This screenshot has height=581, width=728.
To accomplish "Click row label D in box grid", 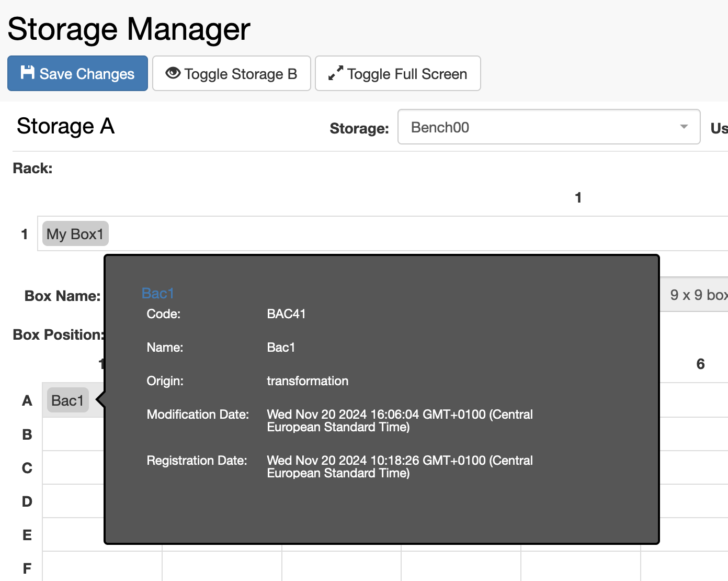I will 27,501.
